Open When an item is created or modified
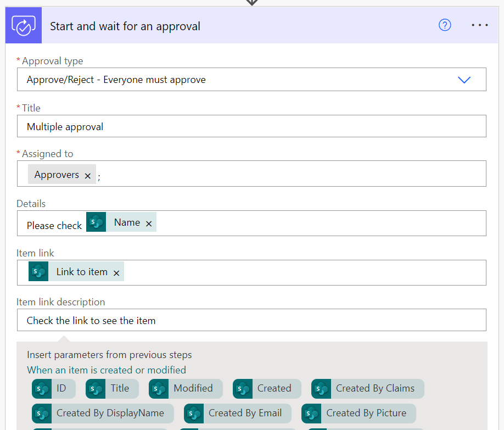Screen dimensions: 504x430 pos(107,370)
